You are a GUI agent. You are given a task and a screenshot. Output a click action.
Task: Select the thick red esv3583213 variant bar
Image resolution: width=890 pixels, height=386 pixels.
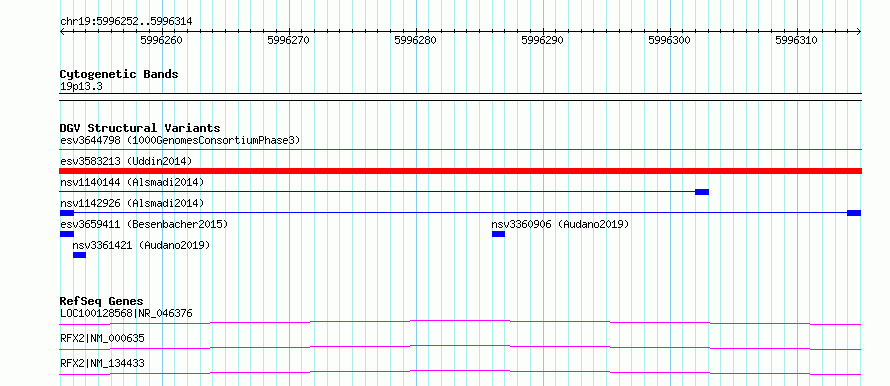coord(460,171)
